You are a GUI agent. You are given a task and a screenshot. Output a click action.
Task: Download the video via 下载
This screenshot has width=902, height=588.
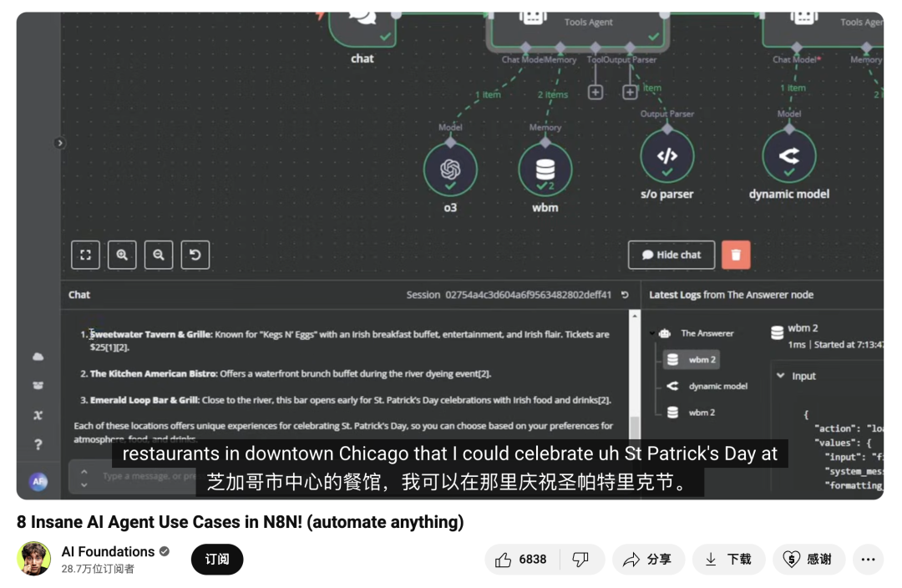click(729, 560)
